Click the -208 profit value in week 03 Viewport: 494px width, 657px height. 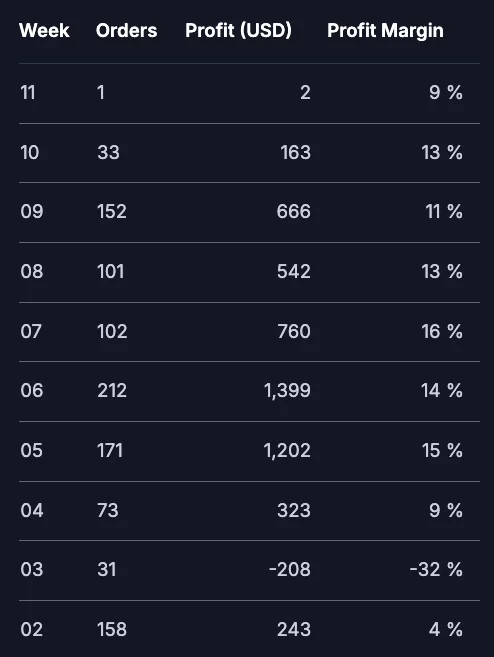(x=290, y=569)
